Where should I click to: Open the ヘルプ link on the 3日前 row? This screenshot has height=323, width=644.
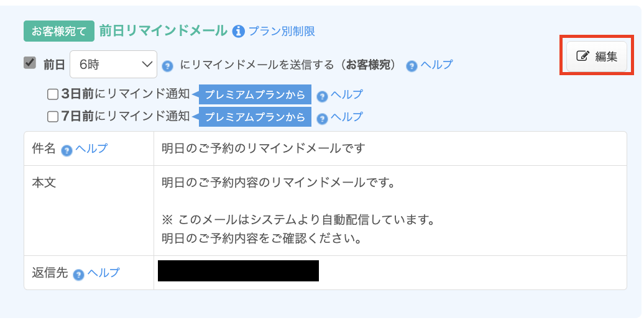coord(347,94)
